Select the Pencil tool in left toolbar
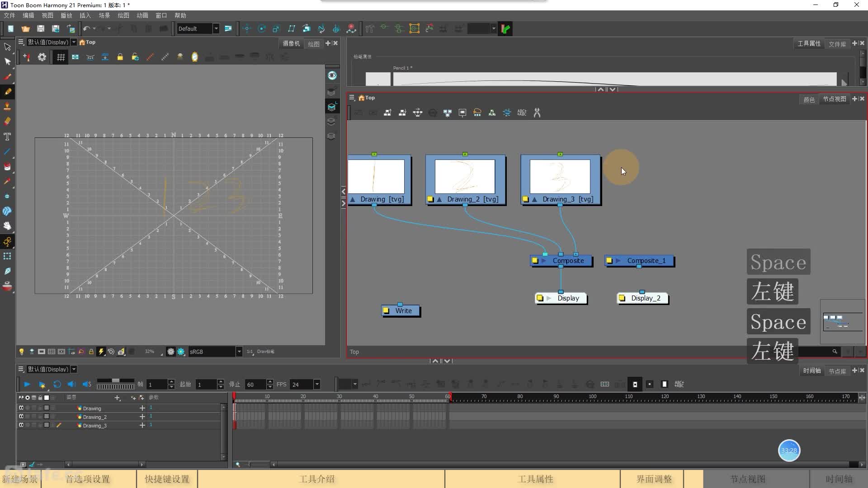Image resolution: width=868 pixels, height=488 pixels. point(7,91)
